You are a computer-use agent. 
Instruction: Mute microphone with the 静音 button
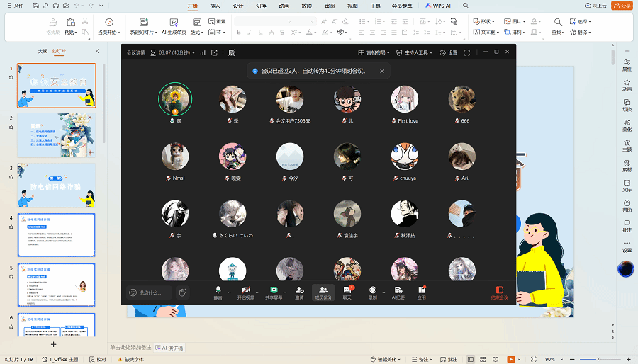[x=218, y=292]
